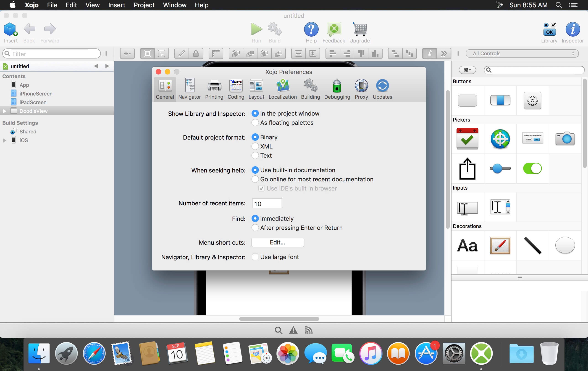
Task: Select the Date Picker calendar control
Action: (x=467, y=139)
